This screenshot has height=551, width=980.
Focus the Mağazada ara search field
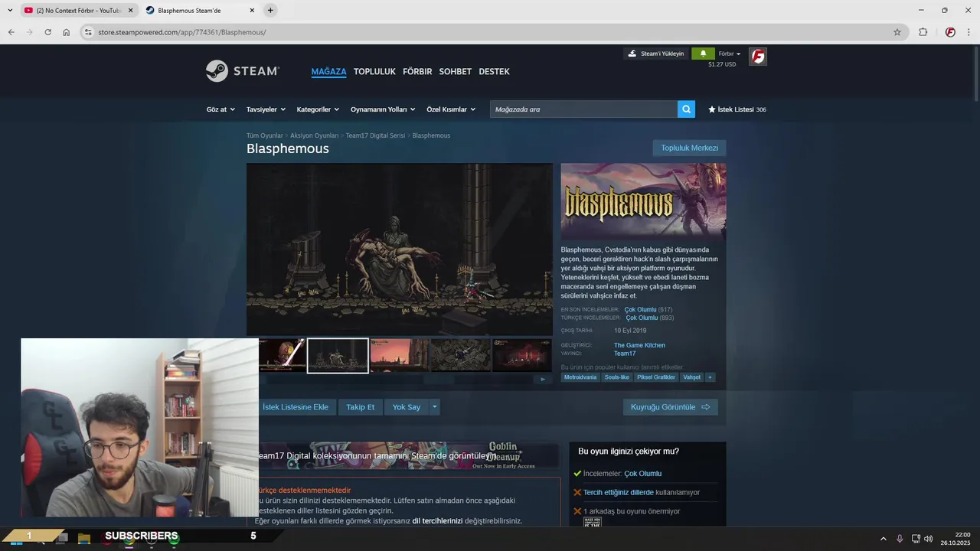pyautogui.click(x=583, y=109)
